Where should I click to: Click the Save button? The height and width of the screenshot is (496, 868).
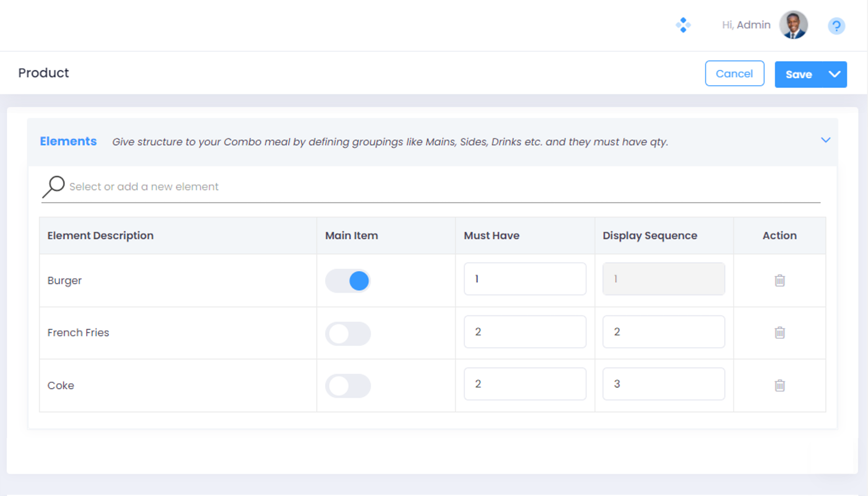point(798,75)
